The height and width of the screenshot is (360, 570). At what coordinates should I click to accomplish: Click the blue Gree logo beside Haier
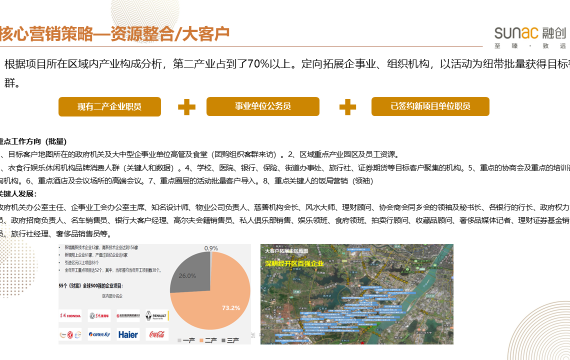coord(99,335)
